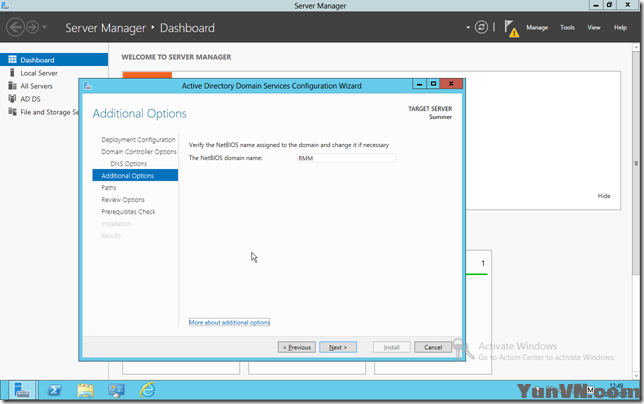
Task: Go to the Prerequisites Check step
Action: (x=128, y=211)
